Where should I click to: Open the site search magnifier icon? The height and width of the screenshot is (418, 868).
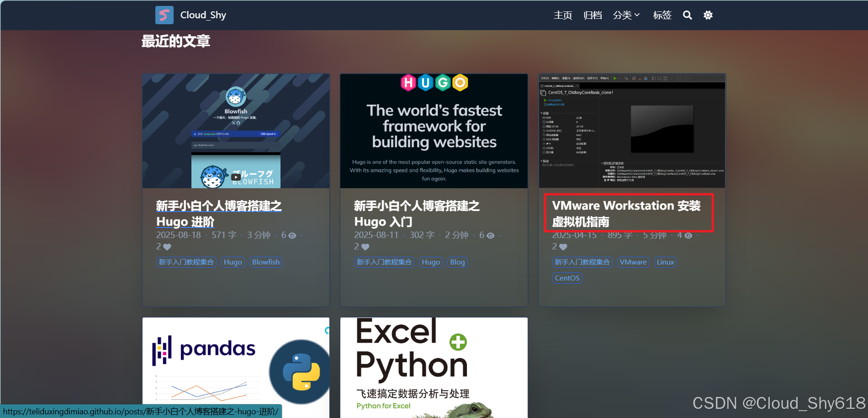point(687,15)
